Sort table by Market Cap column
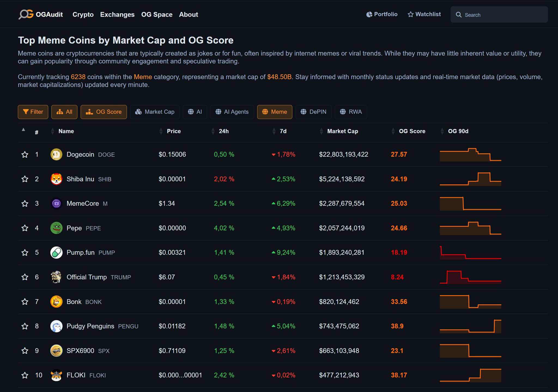The image size is (558, 392). coord(342,131)
